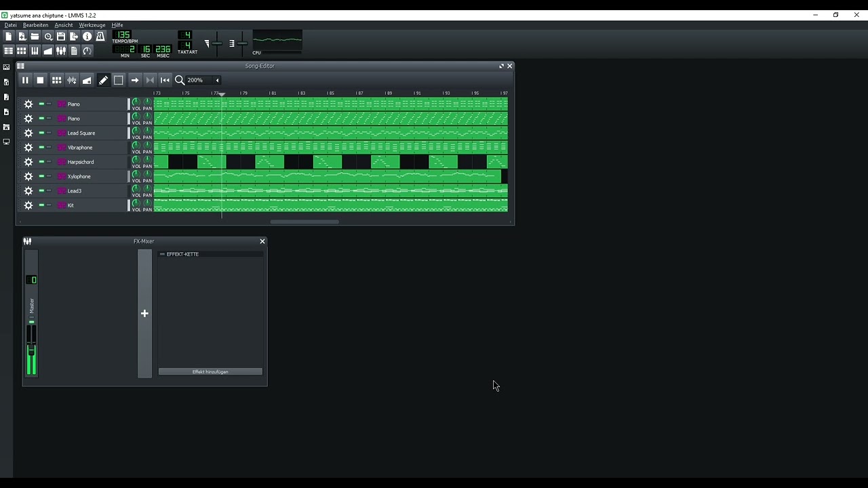Show the project notes icon
Viewport: 868px width, 488px height.
pyautogui.click(x=74, y=51)
